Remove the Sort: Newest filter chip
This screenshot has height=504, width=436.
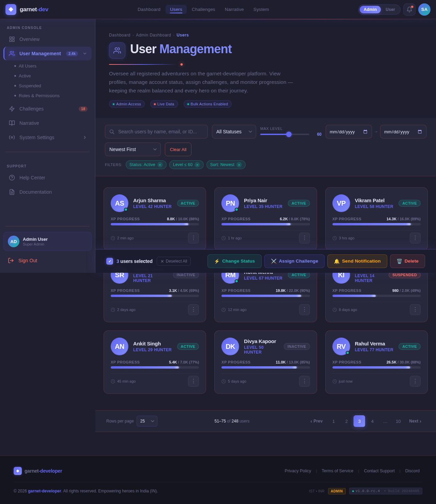point(239,165)
